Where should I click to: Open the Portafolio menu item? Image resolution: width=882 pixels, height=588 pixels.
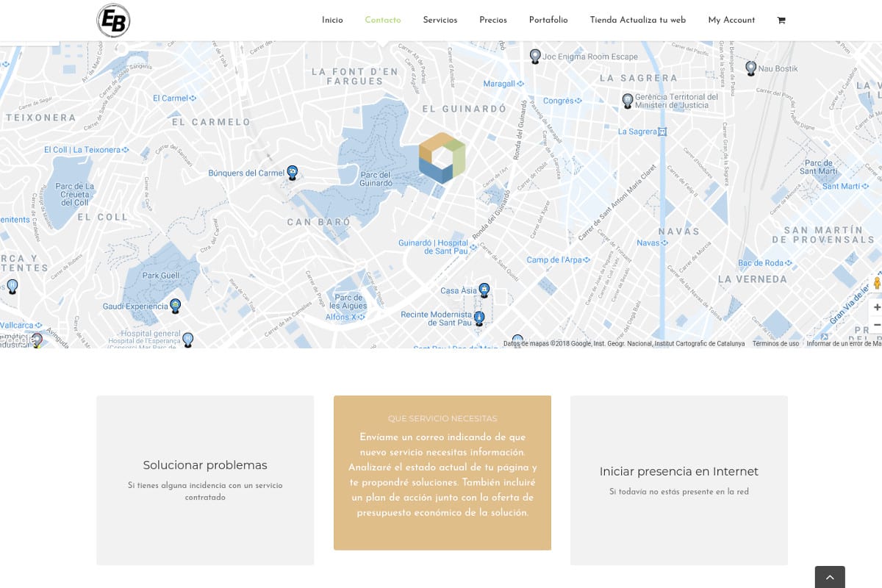(x=548, y=21)
